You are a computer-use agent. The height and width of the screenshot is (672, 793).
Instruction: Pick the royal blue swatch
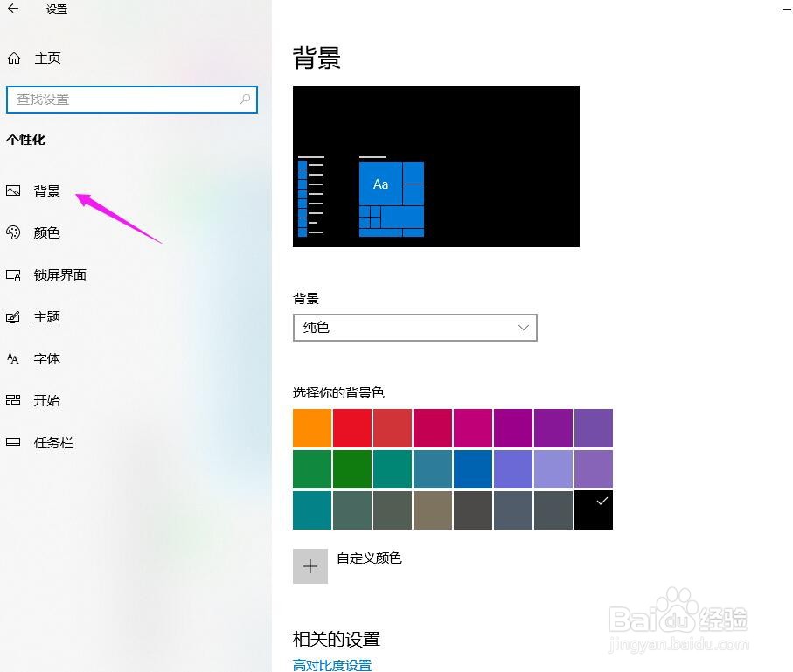[x=473, y=469]
